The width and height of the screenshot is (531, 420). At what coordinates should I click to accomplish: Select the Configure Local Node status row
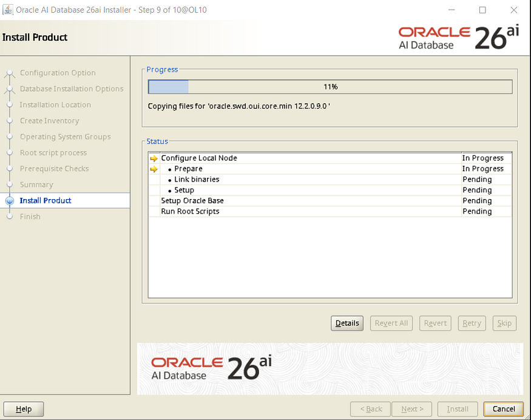[330, 158]
